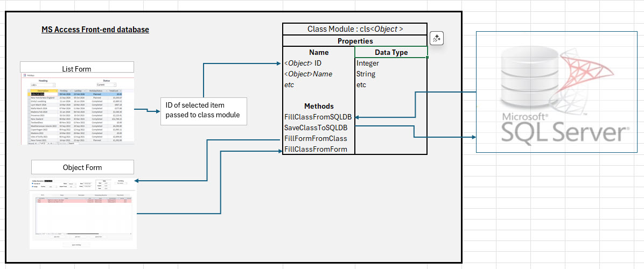Select the Object Form screenshot picture
This screenshot has height=269, width=644.
click(x=83, y=213)
